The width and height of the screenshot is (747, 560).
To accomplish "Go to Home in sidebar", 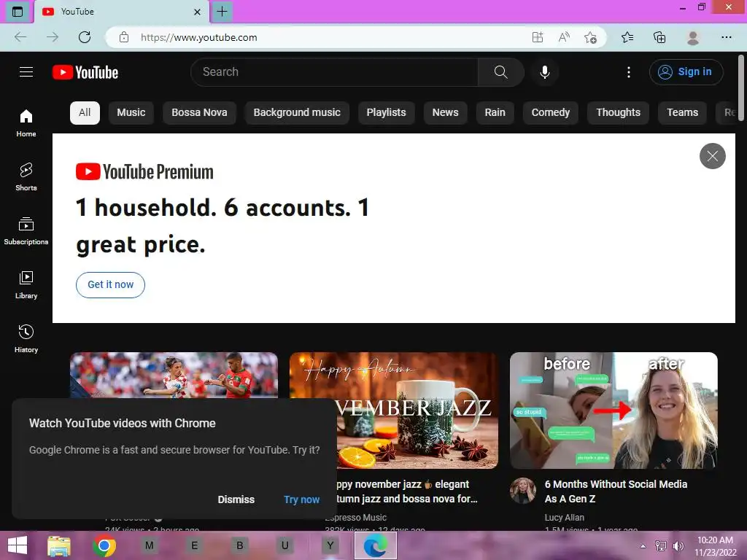I will [26, 122].
